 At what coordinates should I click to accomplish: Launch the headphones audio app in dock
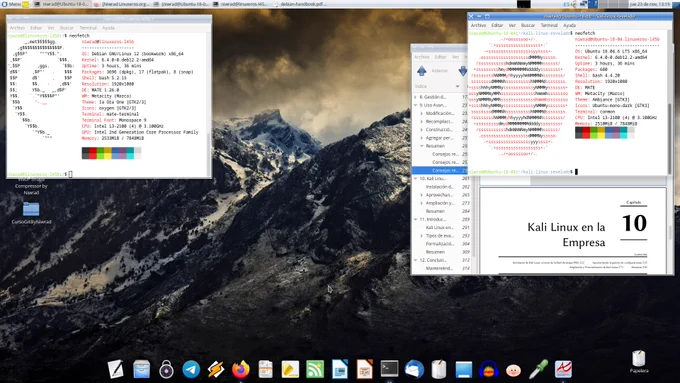coord(489,370)
